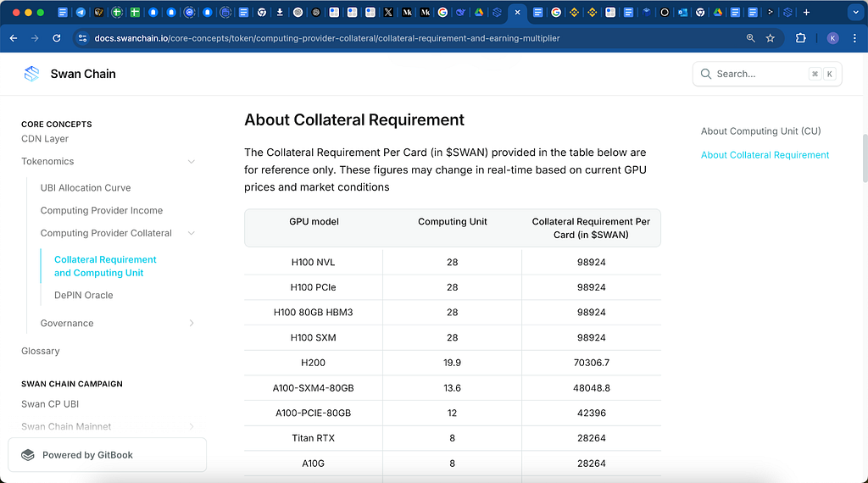Open Glossary page in sidebar
The image size is (868, 483).
tap(41, 352)
